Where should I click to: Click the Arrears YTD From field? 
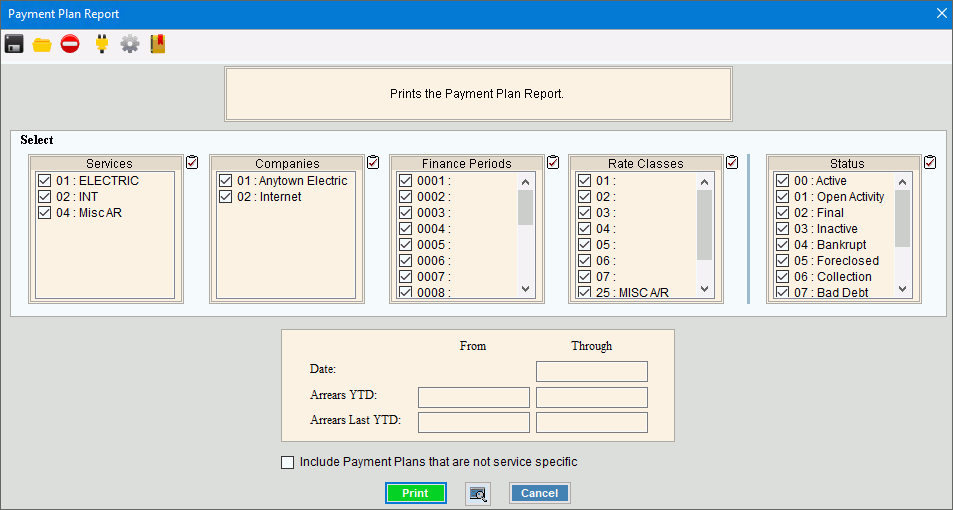(473, 397)
